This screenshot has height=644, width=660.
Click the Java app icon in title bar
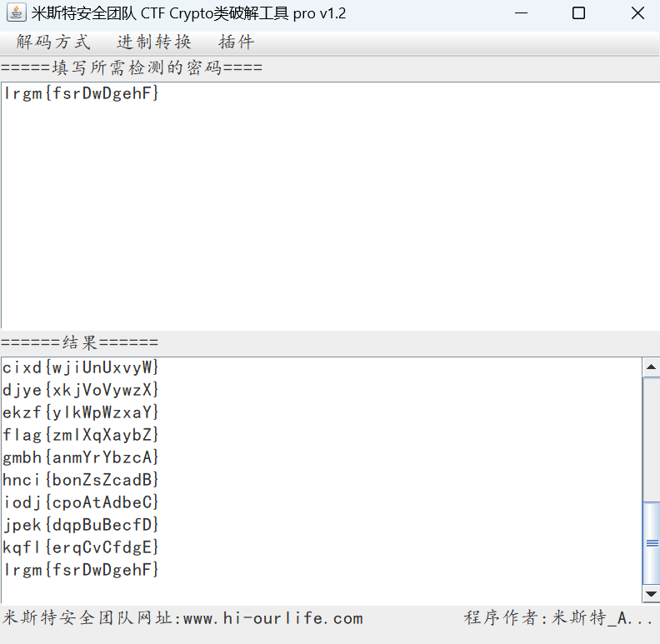[17, 12]
